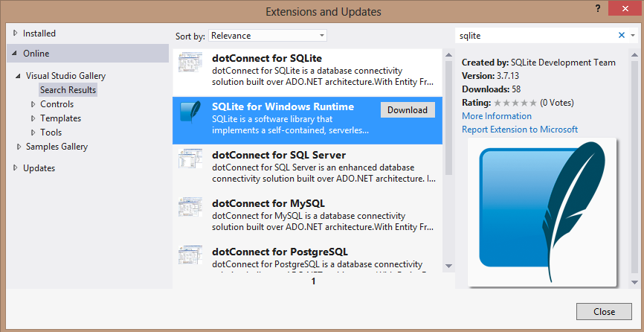Select the Controls tree item

(57, 104)
